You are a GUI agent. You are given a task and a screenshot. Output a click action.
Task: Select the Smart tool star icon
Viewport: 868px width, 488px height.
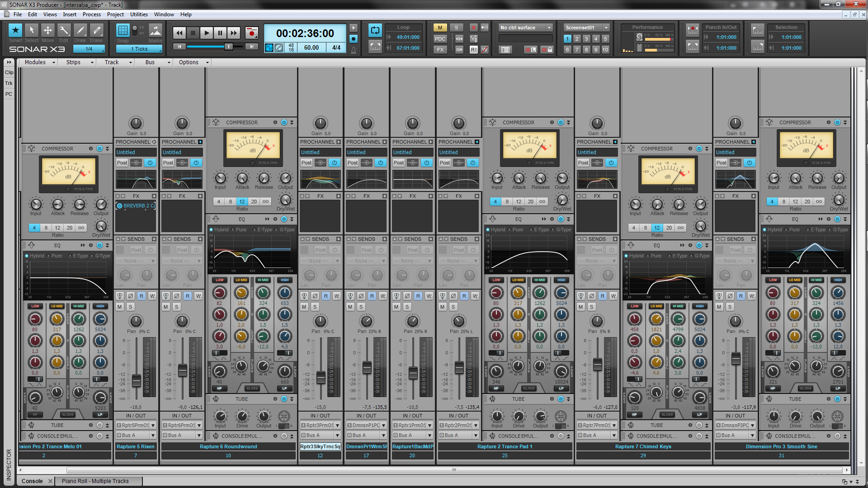(x=15, y=30)
